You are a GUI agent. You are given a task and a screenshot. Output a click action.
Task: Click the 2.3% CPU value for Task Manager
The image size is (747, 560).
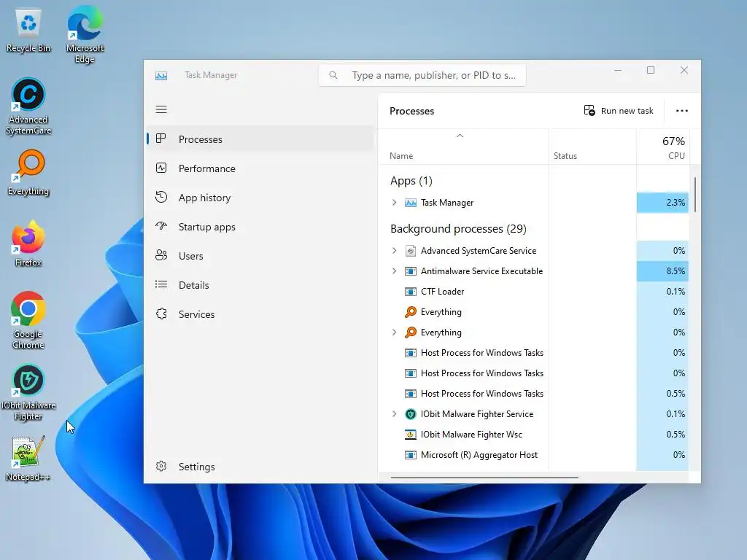pyautogui.click(x=662, y=203)
